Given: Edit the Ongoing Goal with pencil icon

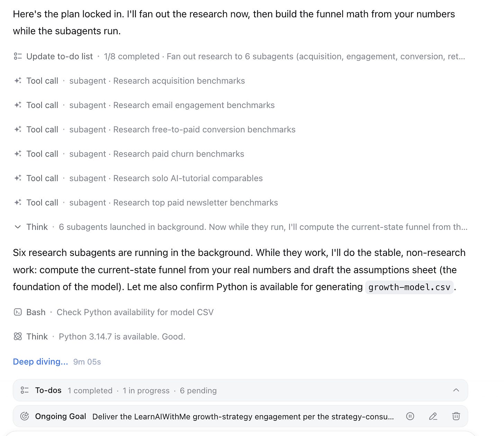Looking at the screenshot, I should (433, 416).
